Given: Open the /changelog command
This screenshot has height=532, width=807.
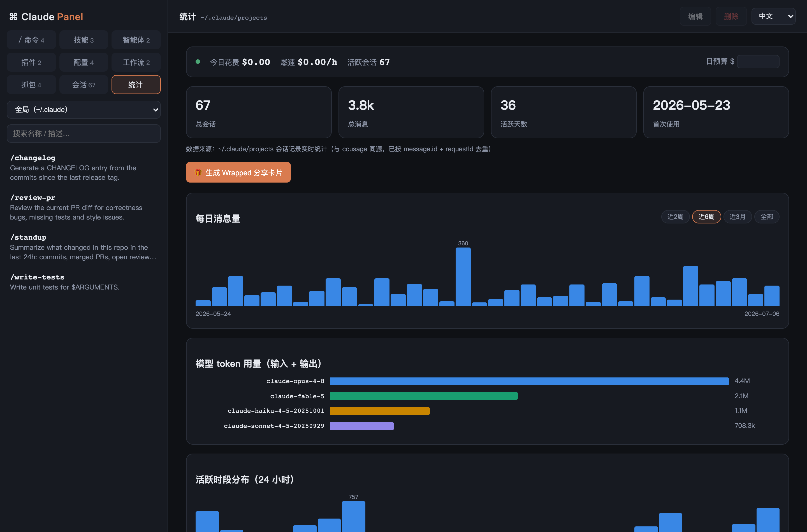Looking at the screenshot, I should point(84,168).
